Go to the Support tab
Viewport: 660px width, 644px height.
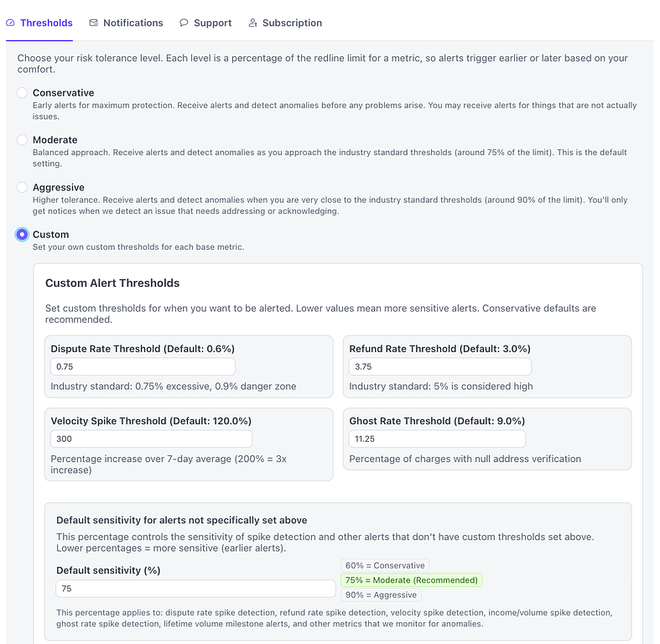[x=212, y=23]
